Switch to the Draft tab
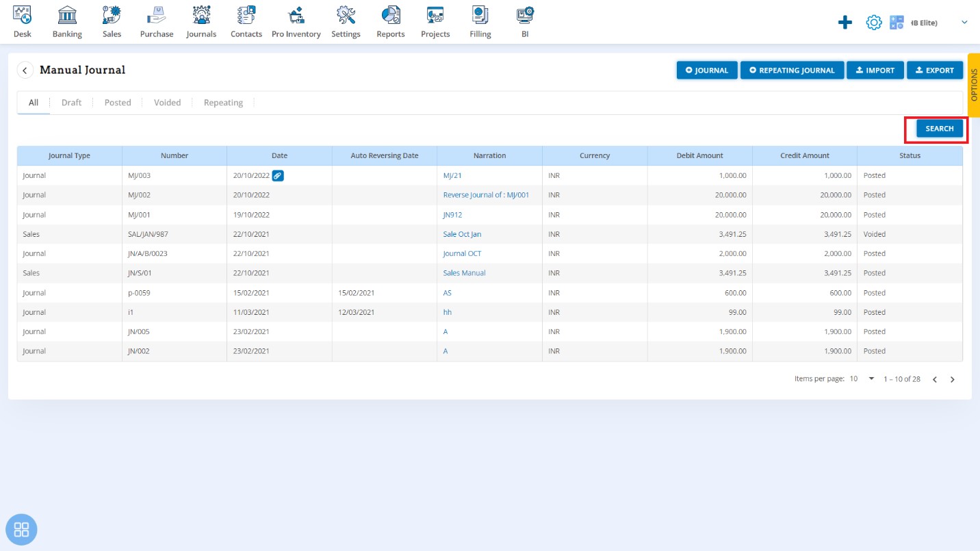Image resolution: width=980 pixels, height=551 pixels. pyautogui.click(x=71, y=103)
